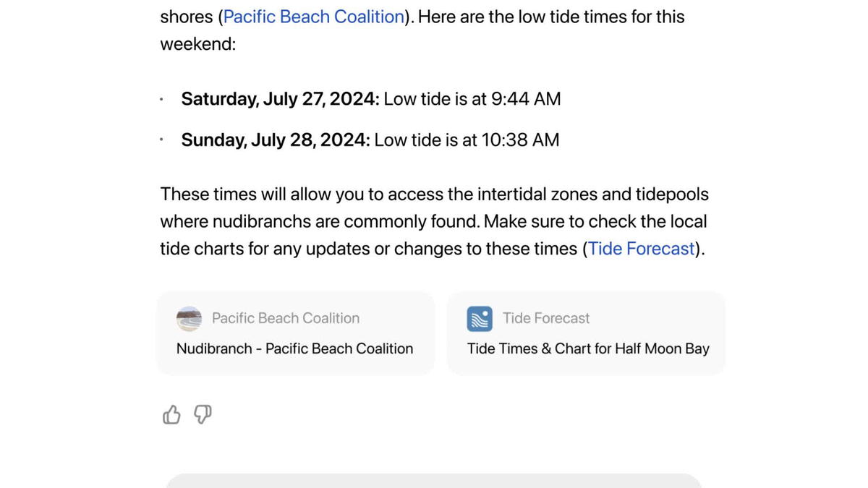Screen dimensions: 868x488
Task: Click the blue Tide Forecast wave icon
Action: click(480, 319)
